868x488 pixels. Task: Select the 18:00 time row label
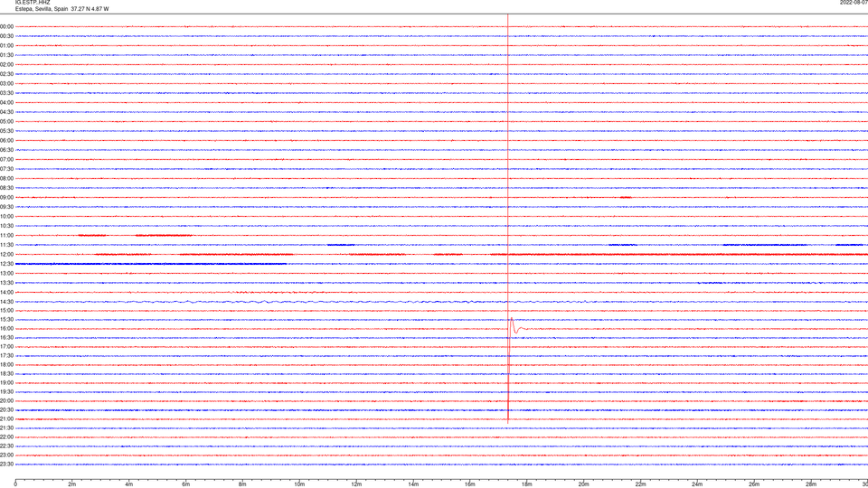pos(6,364)
